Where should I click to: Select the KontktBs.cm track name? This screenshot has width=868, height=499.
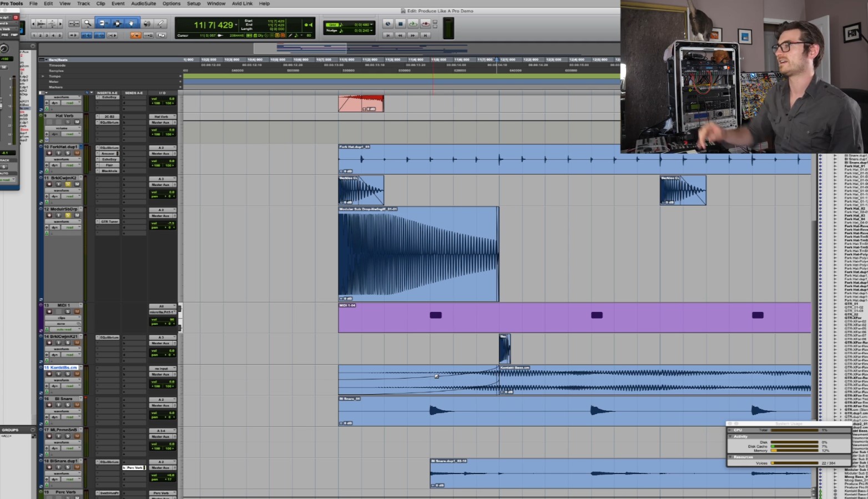point(61,367)
